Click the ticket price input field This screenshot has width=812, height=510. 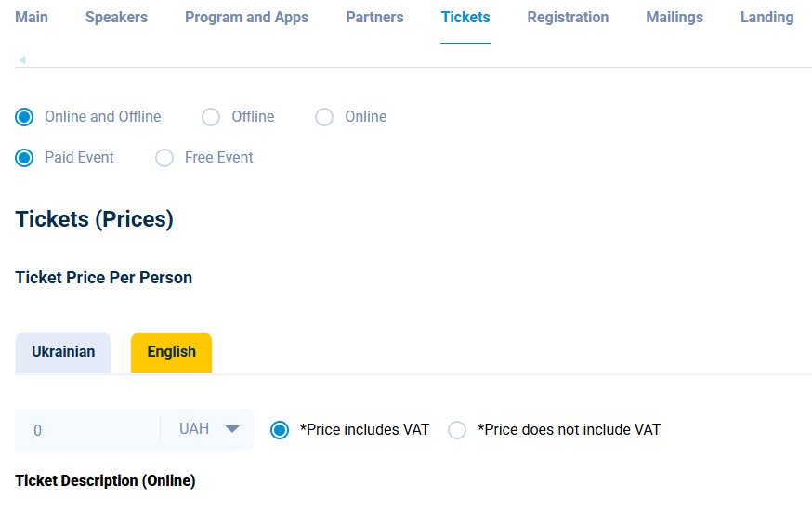[x=88, y=430]
